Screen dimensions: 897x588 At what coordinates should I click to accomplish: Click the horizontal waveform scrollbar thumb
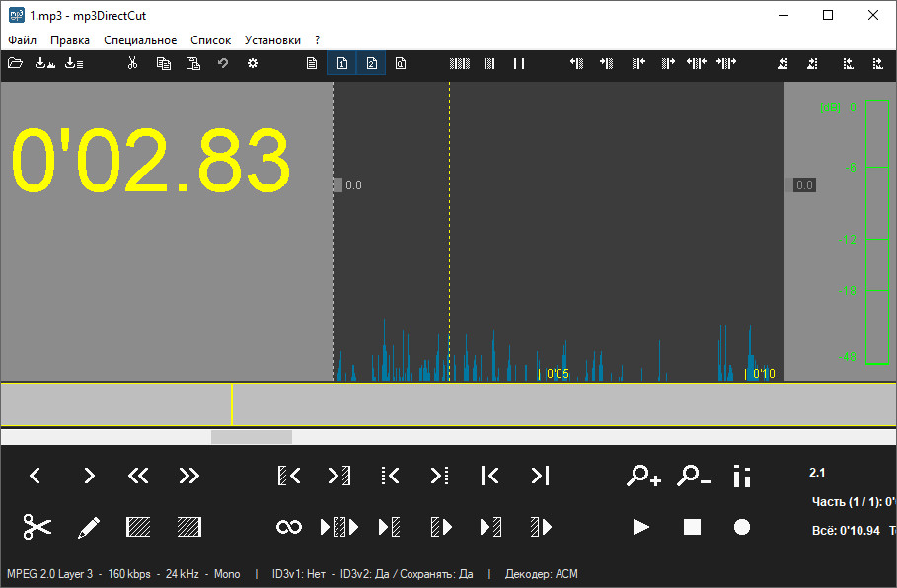(250, 435)
